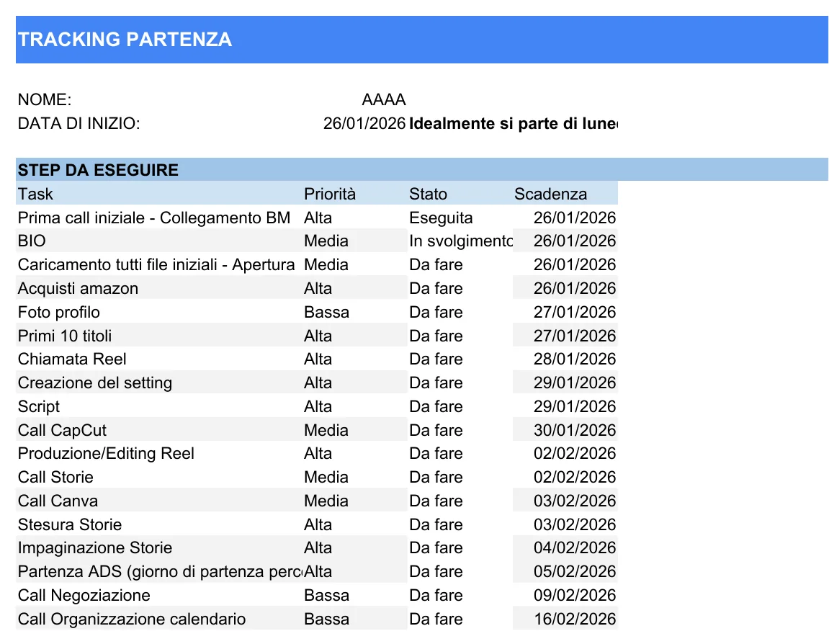Select the STEP DA ESEGUIRE section header
Screen dimensions: 829x644
pyautogui.click(x=421, y=170)
